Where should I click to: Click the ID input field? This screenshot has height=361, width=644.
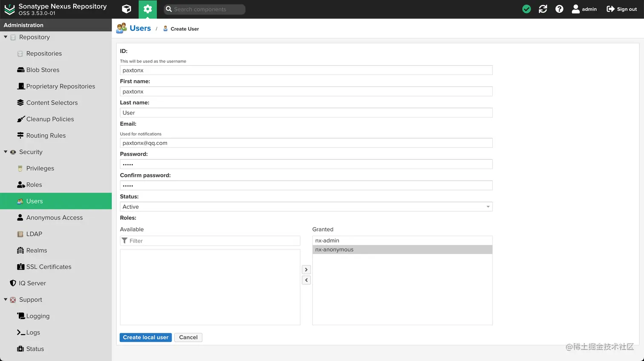pyautogui.click(x=306, y=70)
